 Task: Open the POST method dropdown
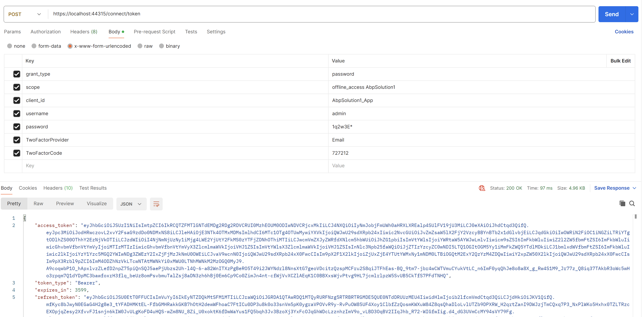(25, 14)
